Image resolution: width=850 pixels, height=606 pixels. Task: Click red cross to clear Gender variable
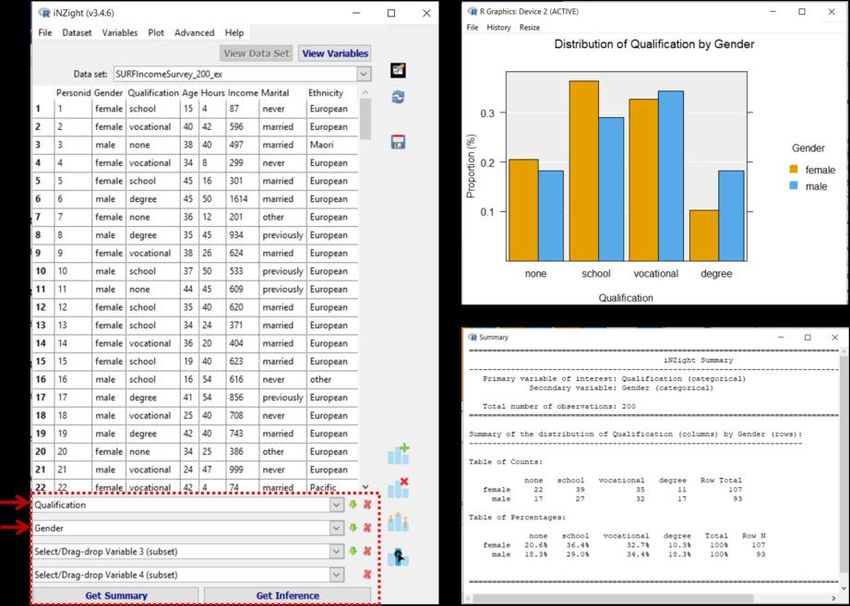(368, 528)
